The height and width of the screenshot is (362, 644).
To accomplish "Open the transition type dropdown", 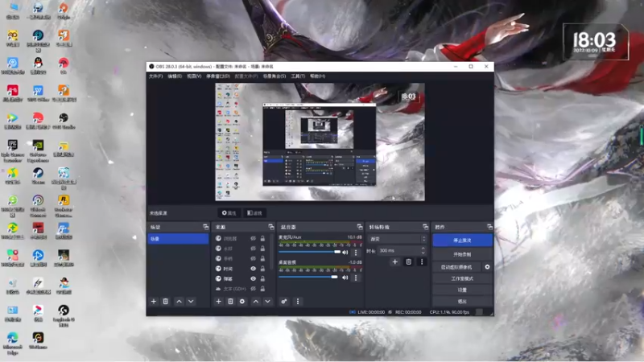I will click(x=397, y=239).
